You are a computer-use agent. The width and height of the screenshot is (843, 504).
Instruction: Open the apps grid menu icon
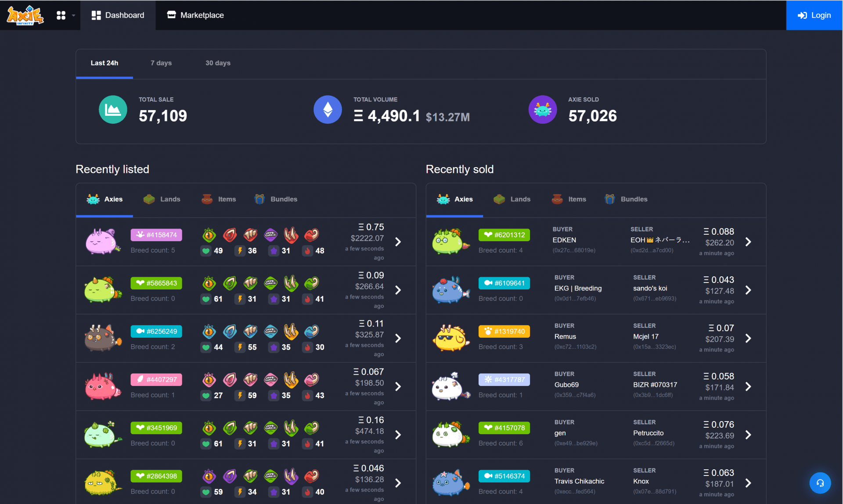click(61, 15)
